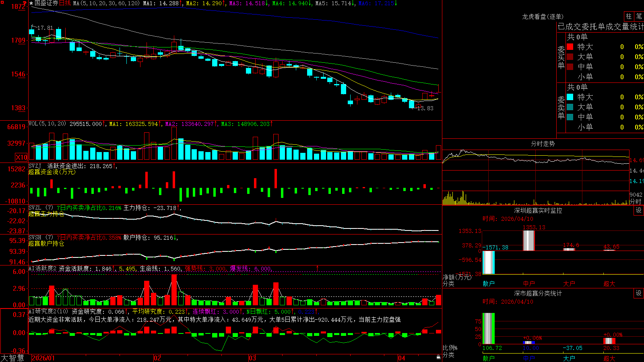This screenshot has height=362, width=644.
Task: Click the 共 0单 count under 委买单
Action: tap(577, 37)
